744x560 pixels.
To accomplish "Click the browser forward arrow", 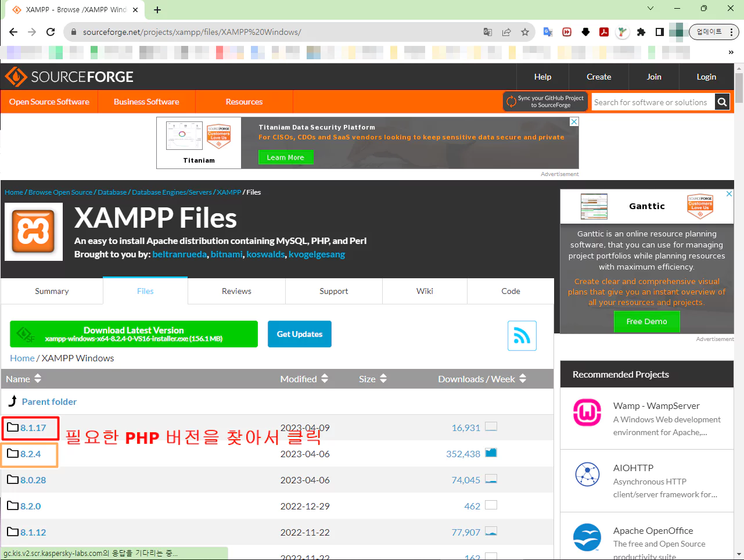I will coord(32,32).
